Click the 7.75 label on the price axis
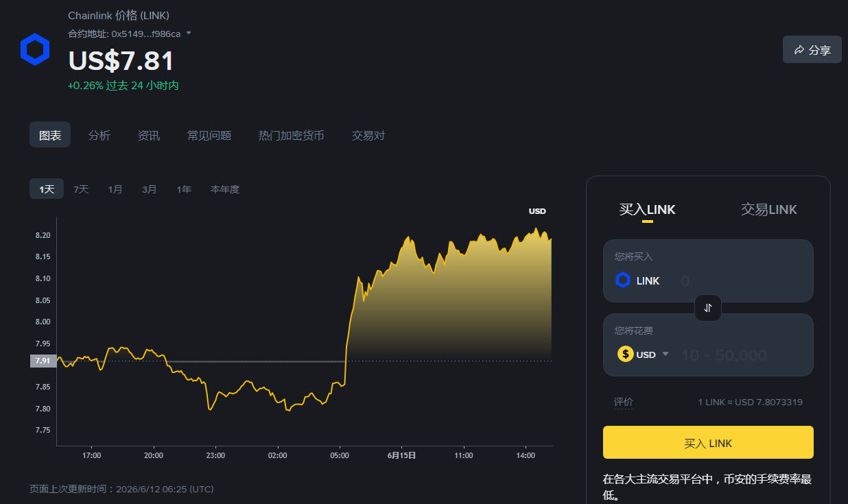Viewport: 848px width, 504px height. (x=43, y=430)
